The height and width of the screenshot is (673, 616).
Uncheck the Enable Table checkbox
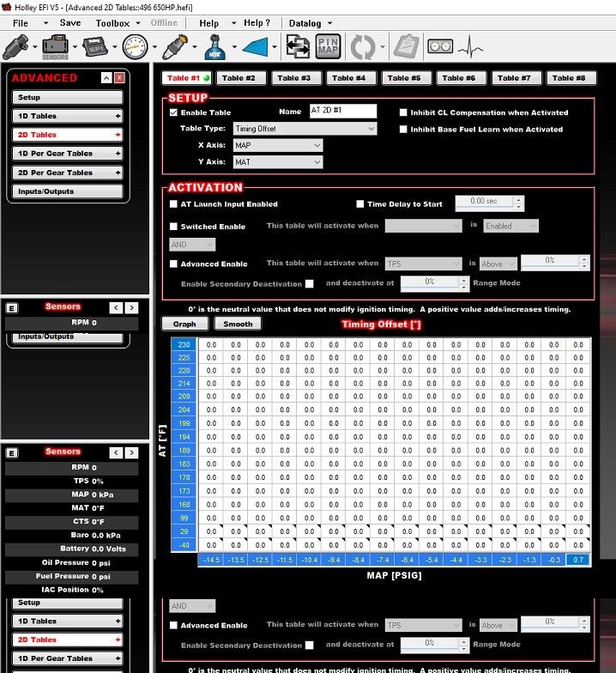click(174, 112)
